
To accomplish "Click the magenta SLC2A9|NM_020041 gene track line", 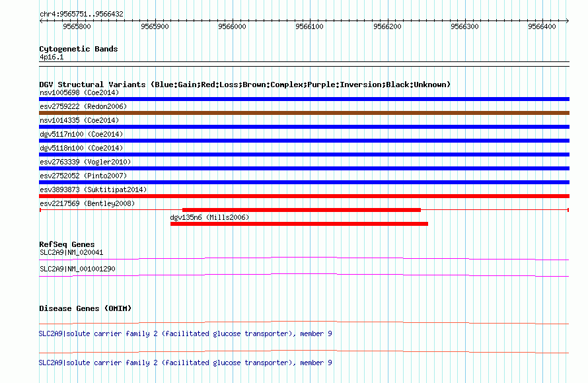I will pyautogui.click(x=304, y=258).
